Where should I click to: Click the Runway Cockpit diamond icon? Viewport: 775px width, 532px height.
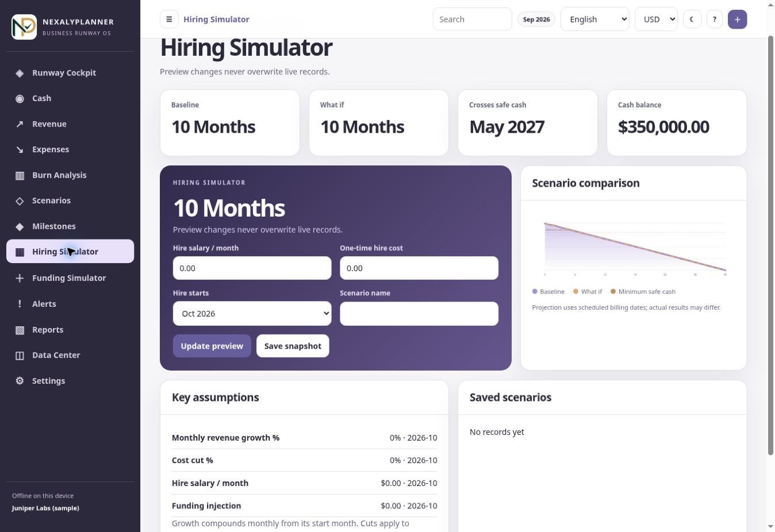(20, 73)
